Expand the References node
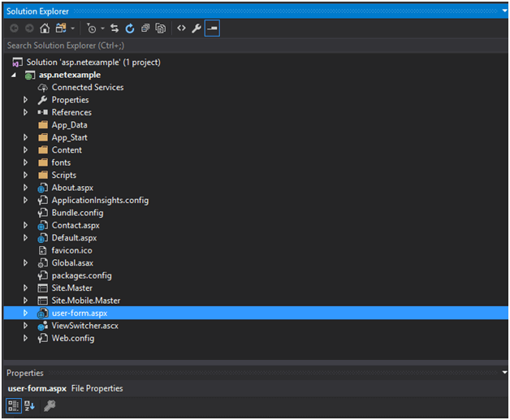510x420 pixels. (x=26, y=113)
